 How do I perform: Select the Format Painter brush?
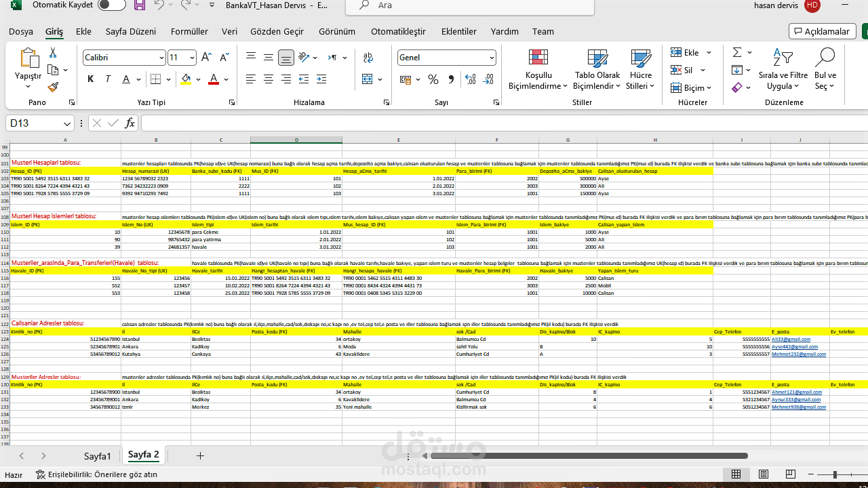[x=53, y=87]
